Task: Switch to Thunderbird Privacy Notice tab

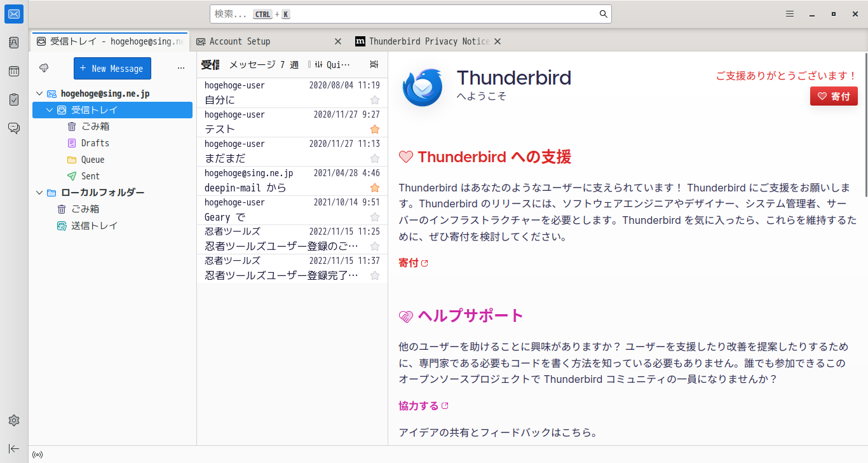Action: (429, 41)
